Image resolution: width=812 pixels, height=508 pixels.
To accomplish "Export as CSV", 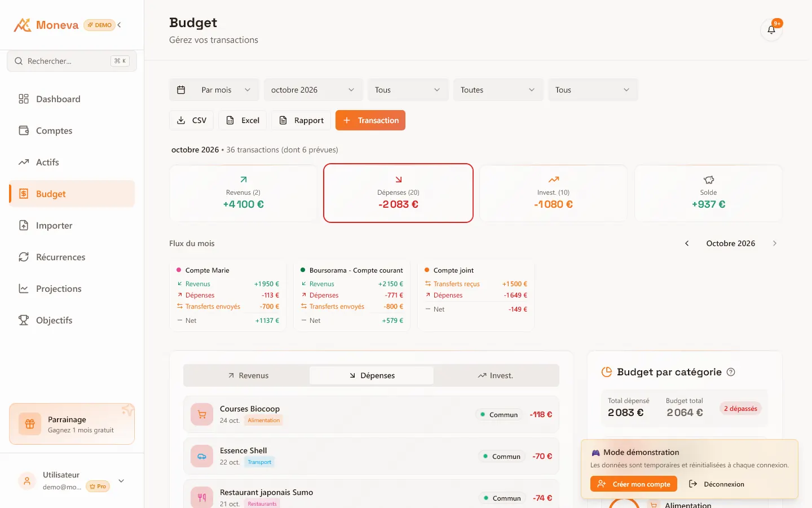I will point(192,120).
